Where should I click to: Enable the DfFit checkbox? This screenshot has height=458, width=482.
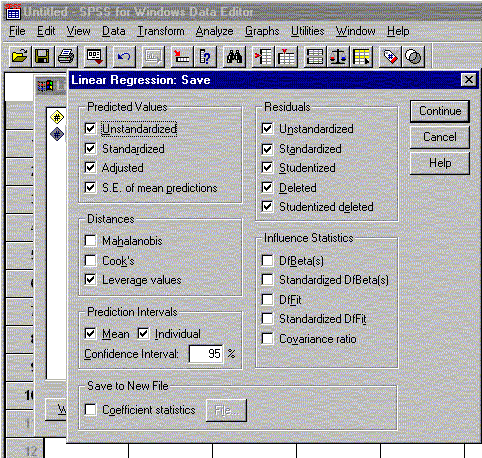pos(267,299)
